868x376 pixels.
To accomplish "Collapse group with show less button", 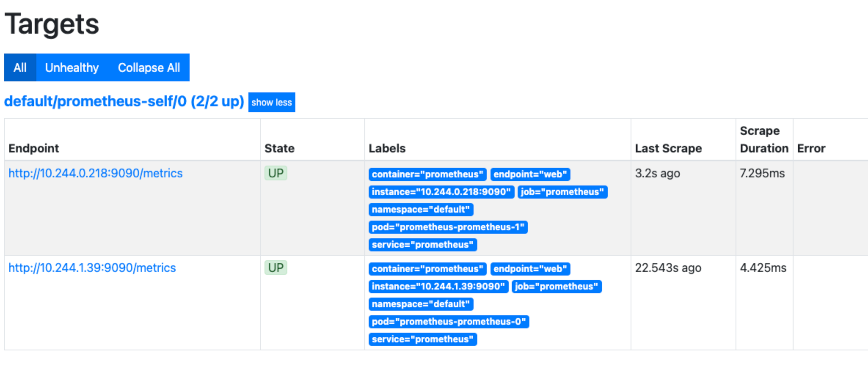I will tap(271, 102).
